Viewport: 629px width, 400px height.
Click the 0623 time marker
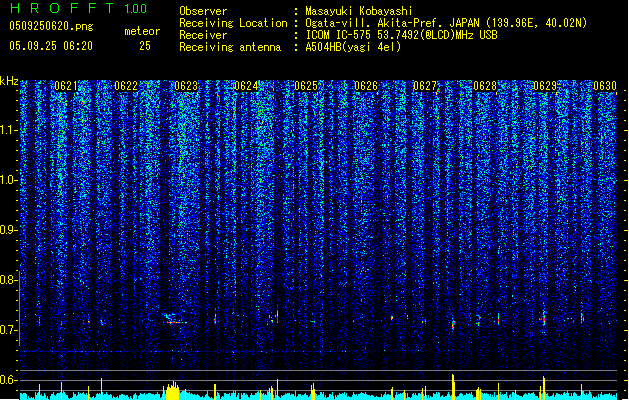click(186, 86)
